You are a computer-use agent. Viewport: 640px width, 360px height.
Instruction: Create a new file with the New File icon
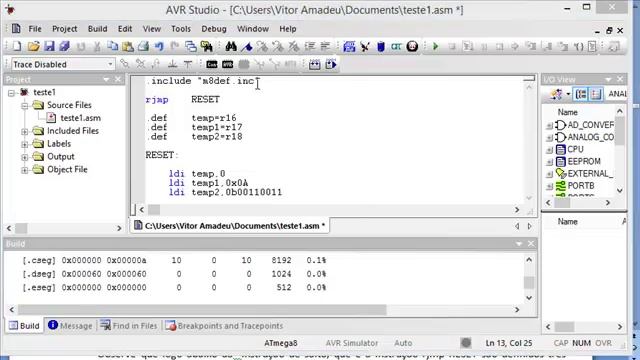pyautogui.click(x=17, y=47)
